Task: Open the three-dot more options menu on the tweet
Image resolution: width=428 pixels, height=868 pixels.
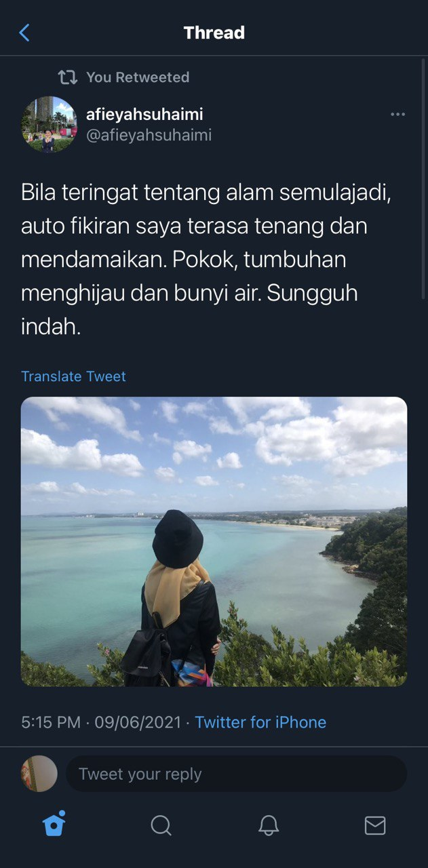Action: pyautogui.click(x=398, y=115)
